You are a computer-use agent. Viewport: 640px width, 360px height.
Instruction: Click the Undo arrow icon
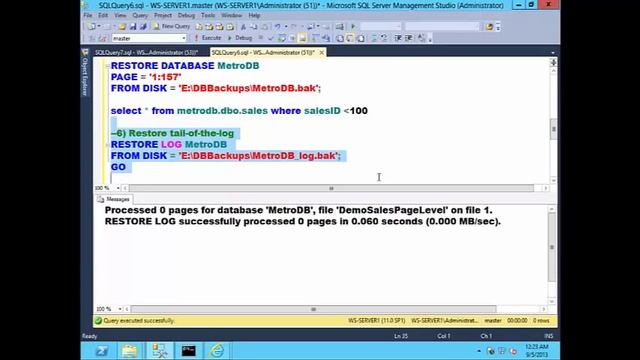[277, 27]
